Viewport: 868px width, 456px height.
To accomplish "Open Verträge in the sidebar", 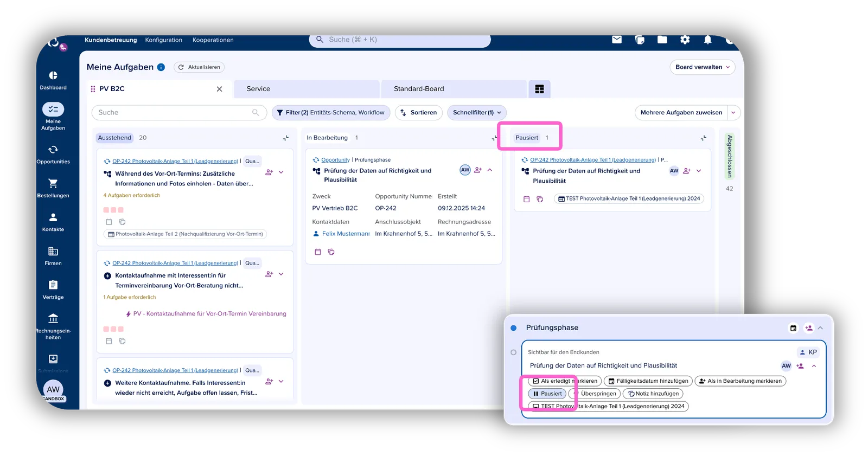I will coord(53,290).
